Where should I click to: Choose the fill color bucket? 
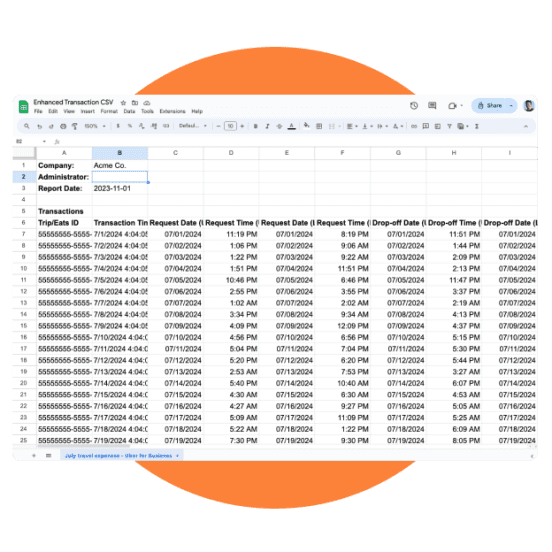pos(307,126)
